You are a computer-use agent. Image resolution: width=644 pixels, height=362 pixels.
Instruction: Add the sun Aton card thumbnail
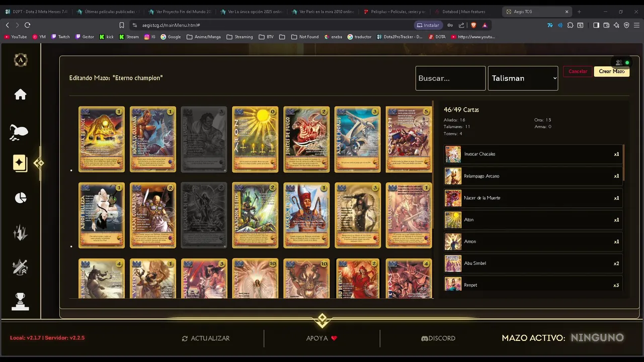click(x=255, y=139)
